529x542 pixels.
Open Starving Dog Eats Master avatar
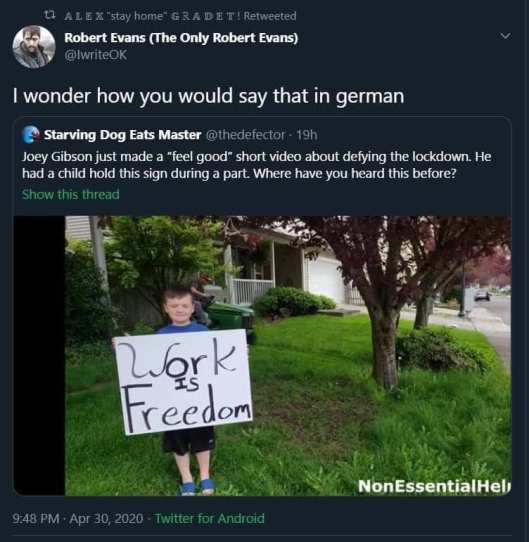point(31,134)
